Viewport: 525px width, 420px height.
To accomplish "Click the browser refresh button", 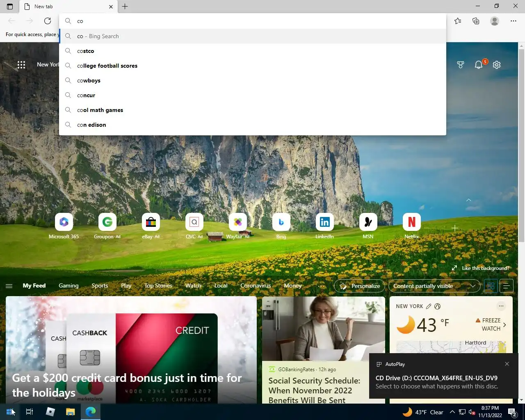I will point(48,21).
